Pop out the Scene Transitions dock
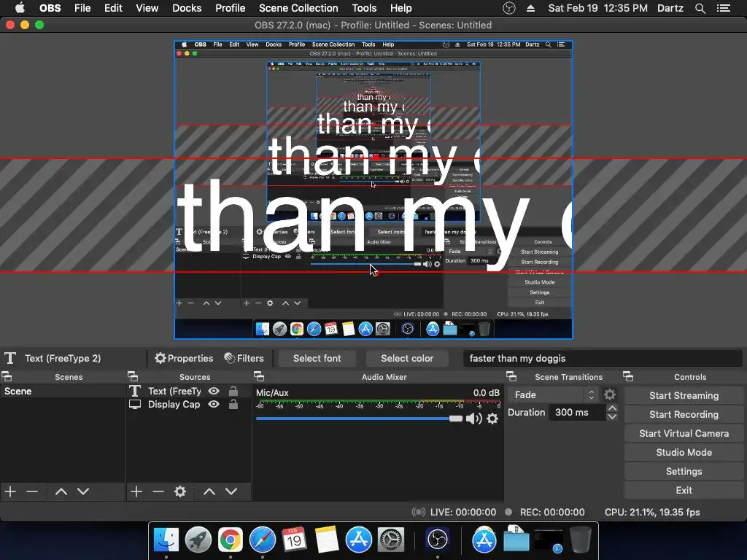Image resolution: width=747 pixels, height=560 pixels. coord(511,377)
